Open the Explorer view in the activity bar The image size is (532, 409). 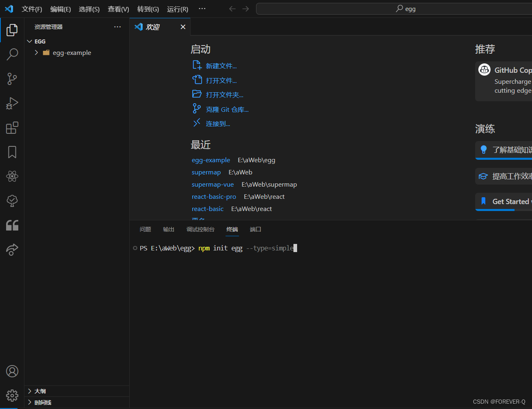click(12, 30)
